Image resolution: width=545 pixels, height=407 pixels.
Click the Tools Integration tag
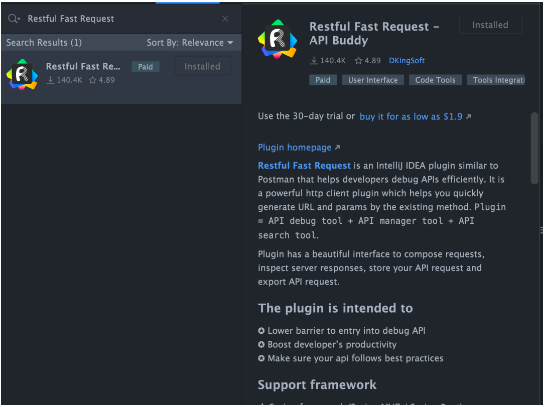(x=496, y=80)
